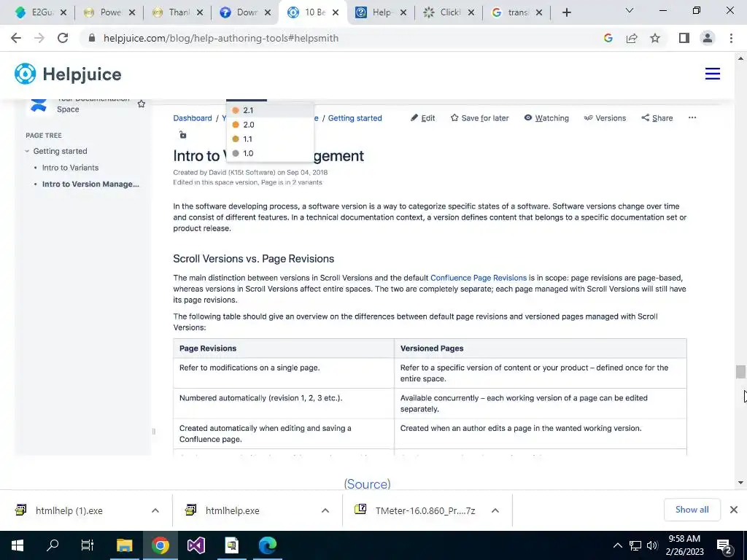Click the Edit page button
Image resolution: width=747 pixels, height=560 pixels.
tap(422, 118)
